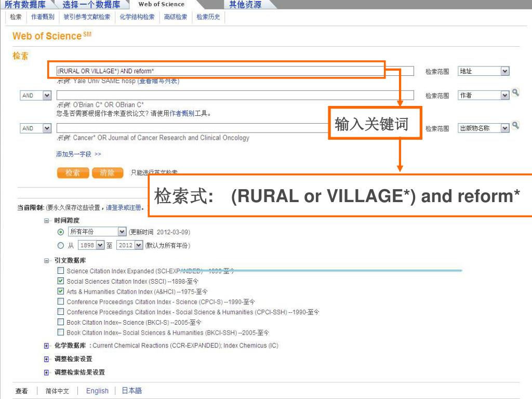Open the 1898 start year dropdown
This screenshot has height=399, width=532.
tap(91, 245)
